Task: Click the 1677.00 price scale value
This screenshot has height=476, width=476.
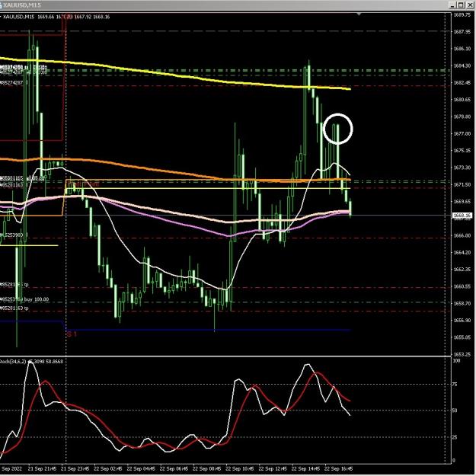Action: (x=462, y=133)
